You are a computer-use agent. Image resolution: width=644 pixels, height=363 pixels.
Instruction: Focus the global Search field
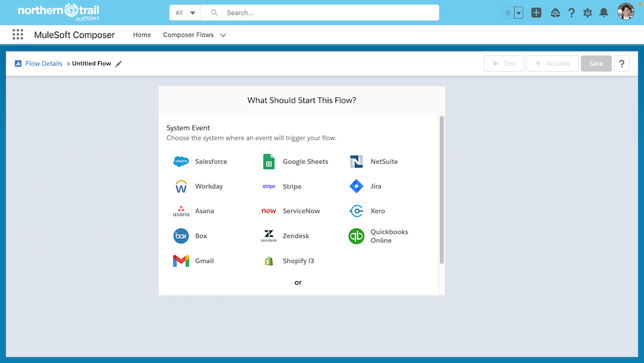tap(319, 13)
